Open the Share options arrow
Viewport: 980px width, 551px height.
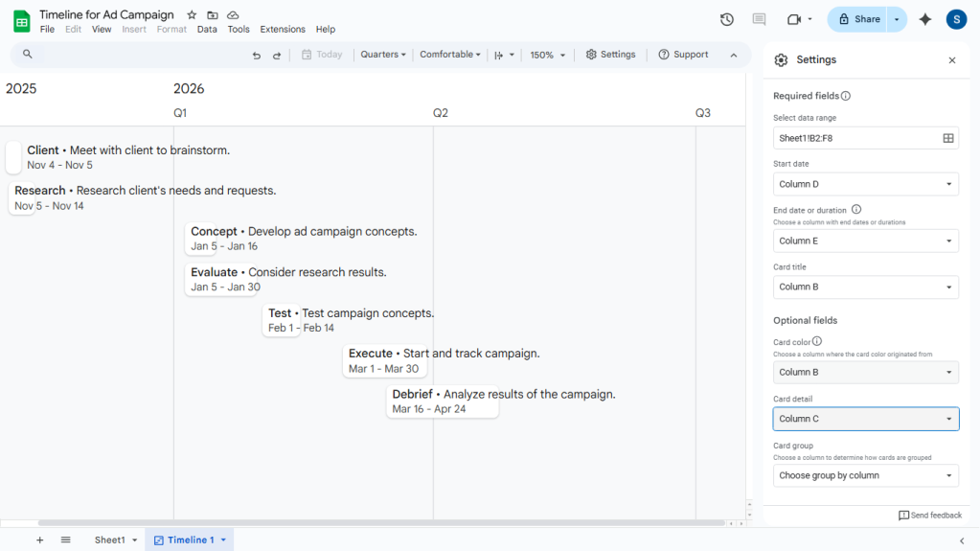click(897, 19)
